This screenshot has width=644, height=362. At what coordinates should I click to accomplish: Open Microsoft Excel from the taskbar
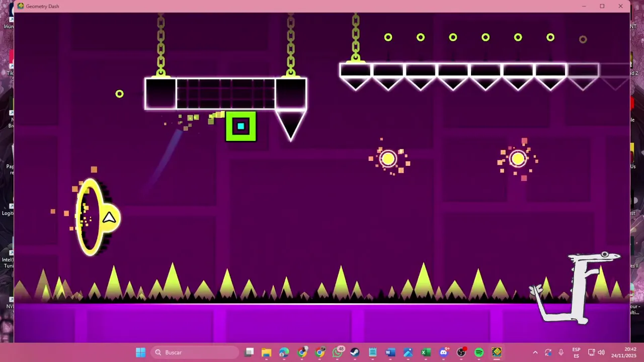pos(426,352)
